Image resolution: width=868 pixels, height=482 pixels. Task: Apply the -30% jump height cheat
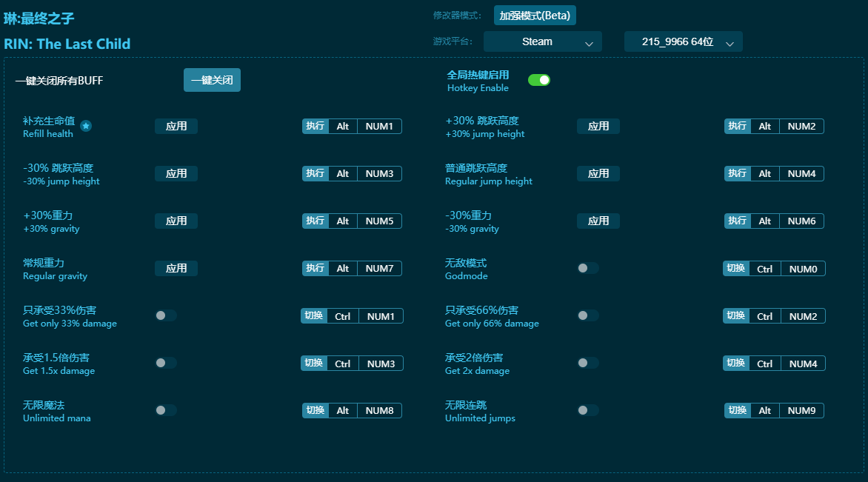176,173
